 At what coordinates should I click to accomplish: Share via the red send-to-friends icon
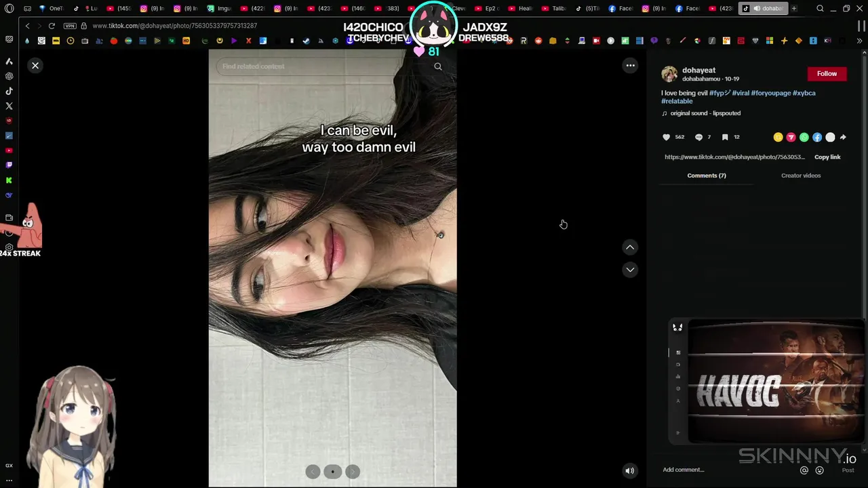[x=791, y=137]
